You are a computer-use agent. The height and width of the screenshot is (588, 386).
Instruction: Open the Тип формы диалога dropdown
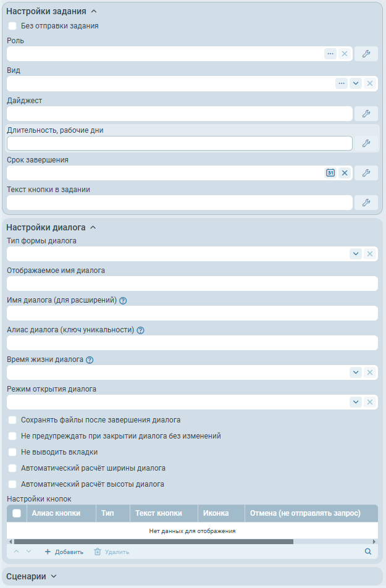coord(356,254)
